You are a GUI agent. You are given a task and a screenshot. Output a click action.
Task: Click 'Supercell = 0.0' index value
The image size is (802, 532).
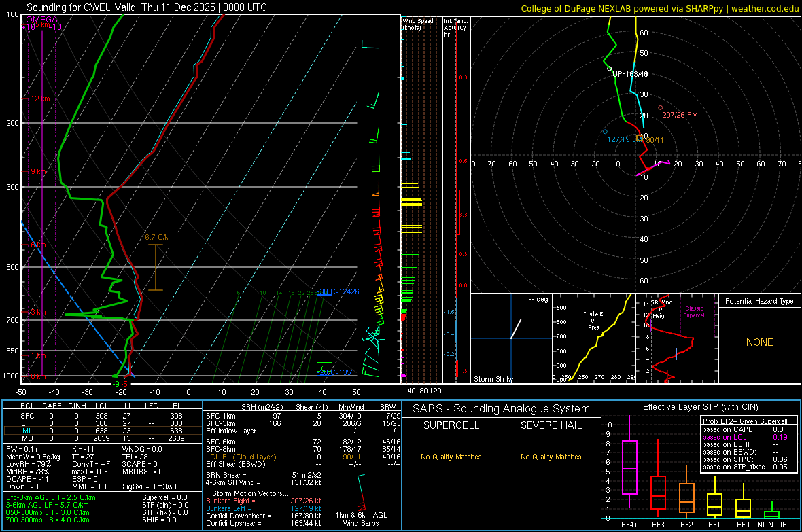click(x=164, y=497)
